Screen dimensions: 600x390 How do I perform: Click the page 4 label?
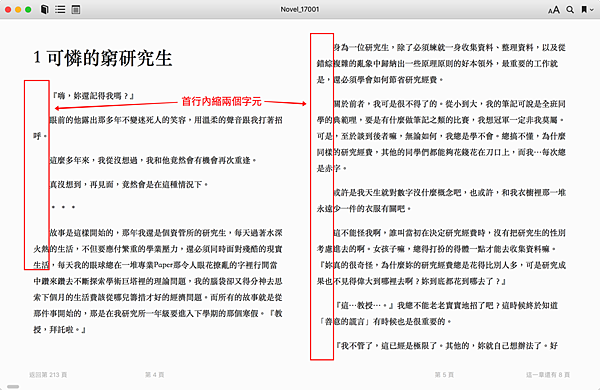point(155,375)
